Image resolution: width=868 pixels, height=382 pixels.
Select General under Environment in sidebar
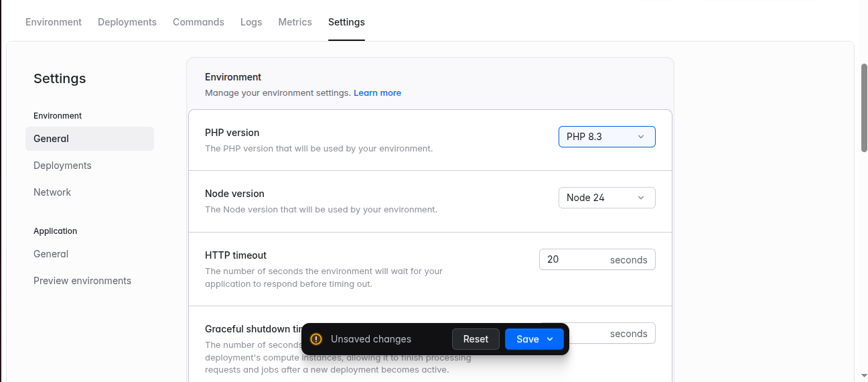90,139
